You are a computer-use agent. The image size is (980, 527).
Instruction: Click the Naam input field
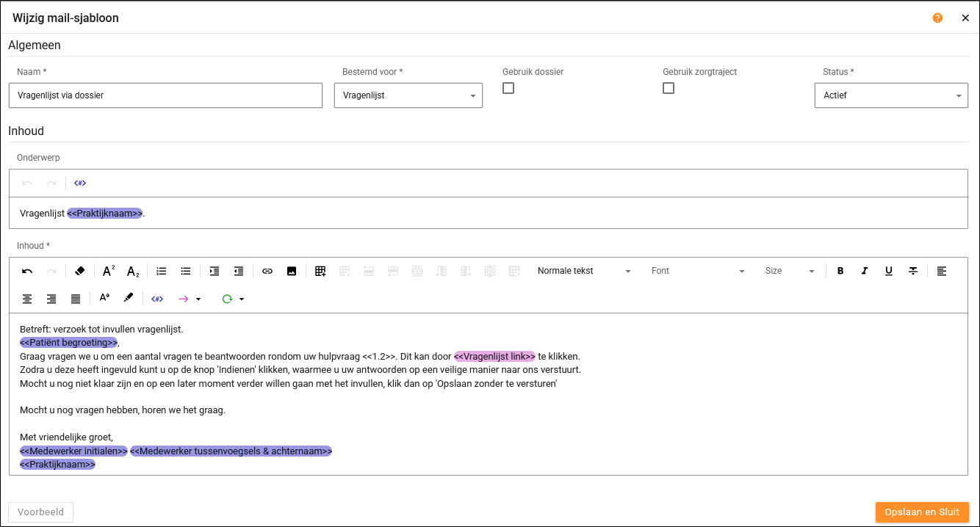(x=165, y=95)
